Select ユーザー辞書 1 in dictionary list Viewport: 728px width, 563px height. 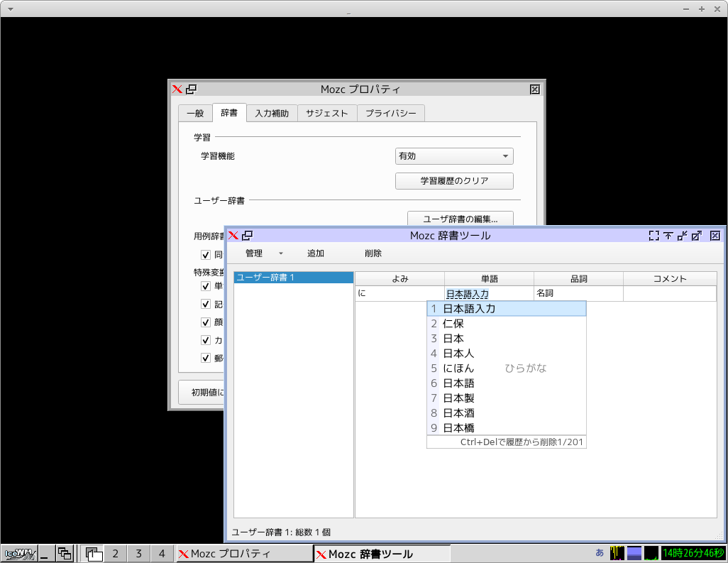[294, 278]
